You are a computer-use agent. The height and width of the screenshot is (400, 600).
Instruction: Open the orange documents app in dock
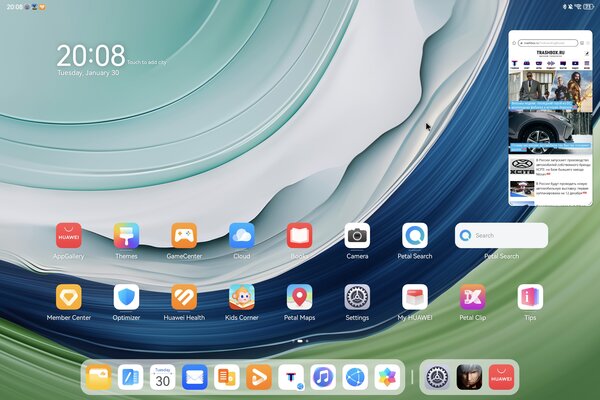(227, 377)
